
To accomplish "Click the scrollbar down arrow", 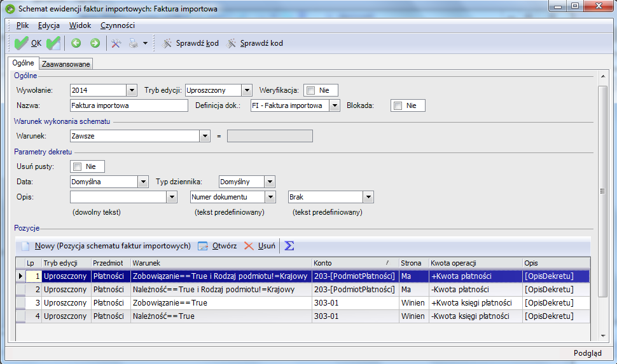I will coord(603,336).
